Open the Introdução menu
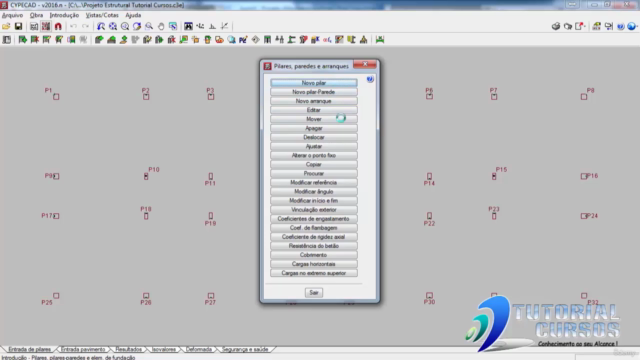This screenshot has width=640, height=360. (x=64, y=15)
